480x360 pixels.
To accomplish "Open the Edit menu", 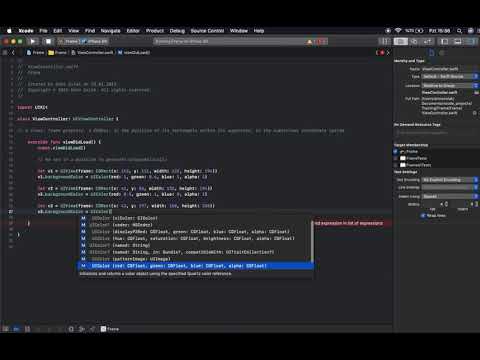I will 58,31.
